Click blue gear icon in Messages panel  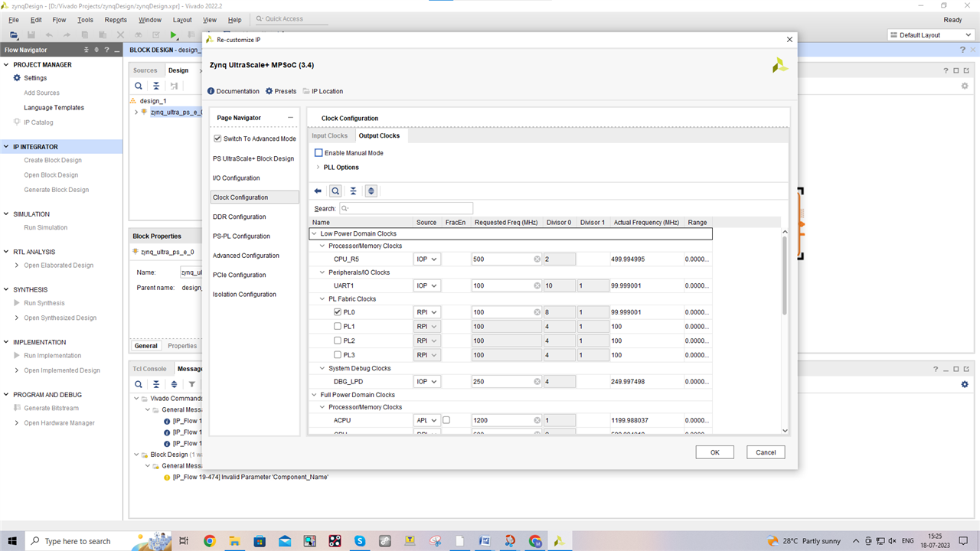point(965,384)
